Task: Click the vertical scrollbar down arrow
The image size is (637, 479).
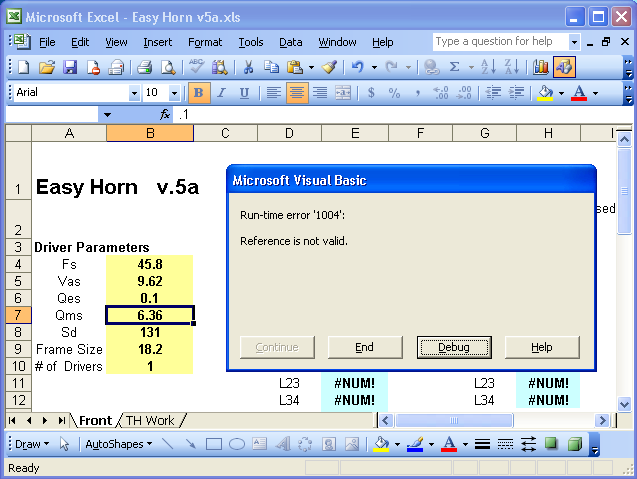Action: coord(624,404)
